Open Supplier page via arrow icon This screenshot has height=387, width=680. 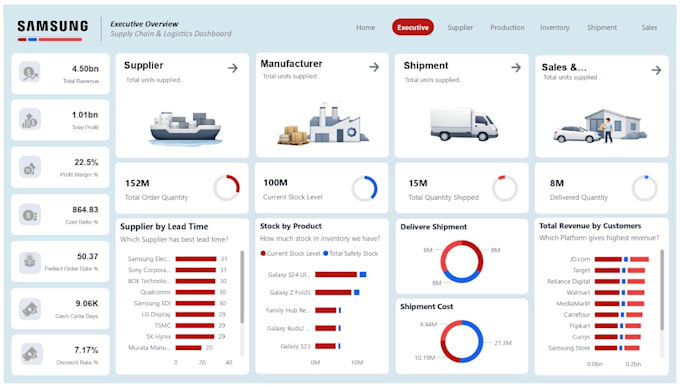click(233, 68)
